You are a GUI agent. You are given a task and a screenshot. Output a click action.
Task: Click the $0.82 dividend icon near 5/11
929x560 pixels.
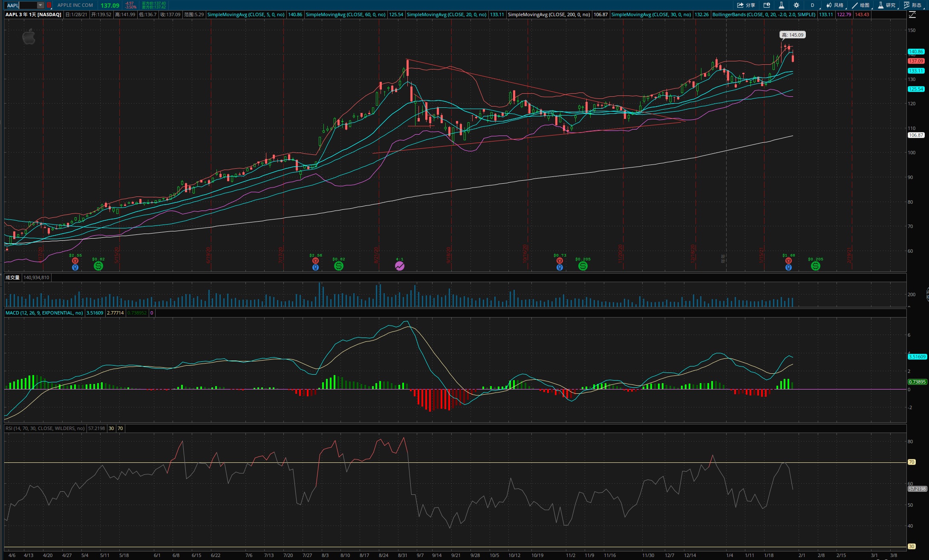98,266
